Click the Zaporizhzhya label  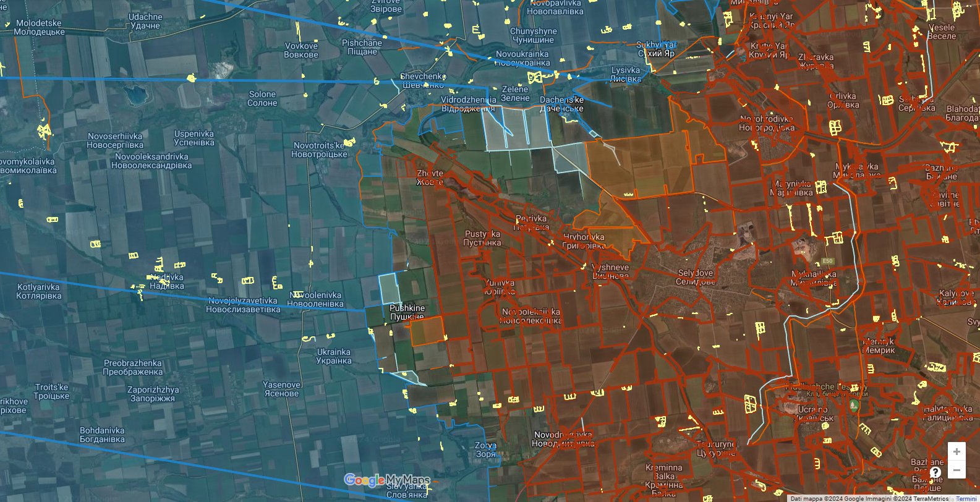point(153,394)
